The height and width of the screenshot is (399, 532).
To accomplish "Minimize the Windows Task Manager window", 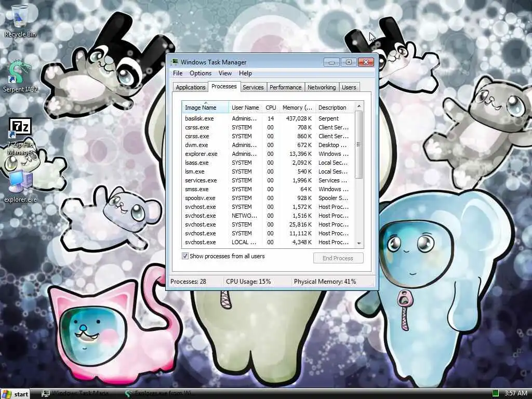I will [x=331, y=62].
